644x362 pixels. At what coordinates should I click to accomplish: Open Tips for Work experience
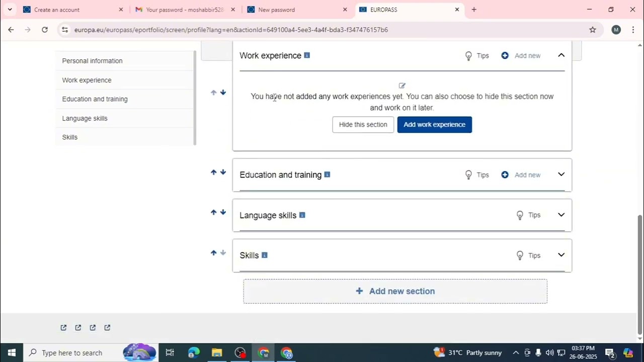coord(477,56)
